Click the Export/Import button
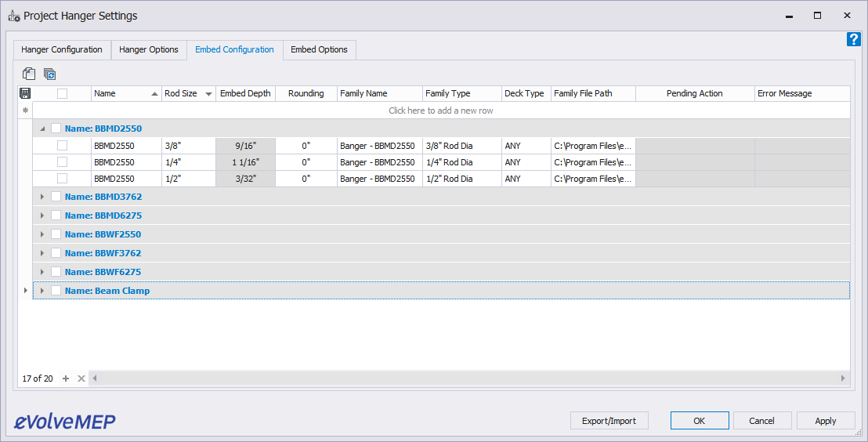 pos(609,421)
